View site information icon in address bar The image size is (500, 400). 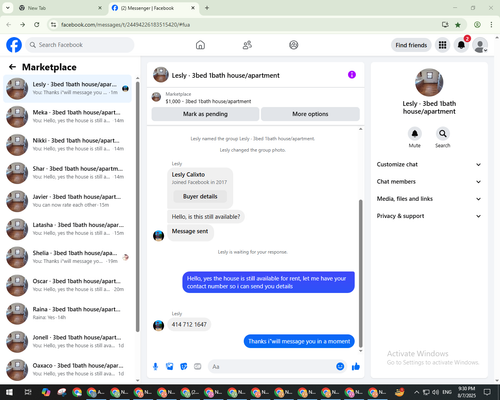click(x=53, y=25)
